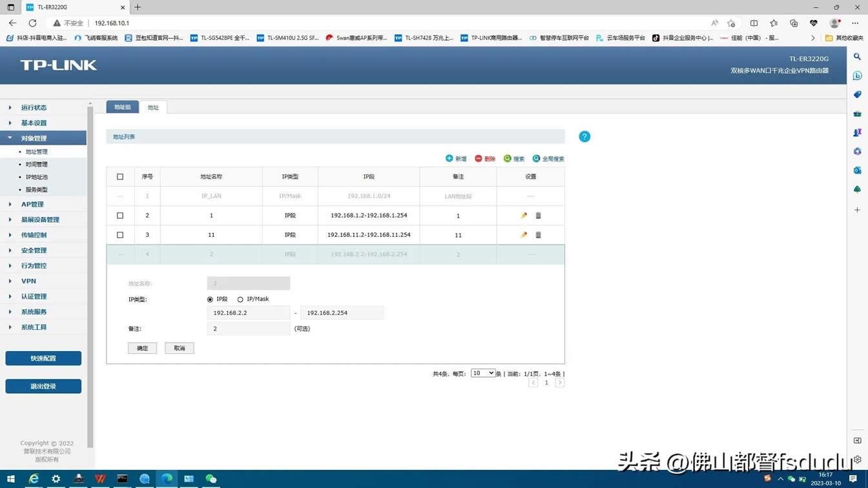Open WeChat from the taskbar
Image resolution: width=868 pixels, height=488 pixels.
coord(211,479)
